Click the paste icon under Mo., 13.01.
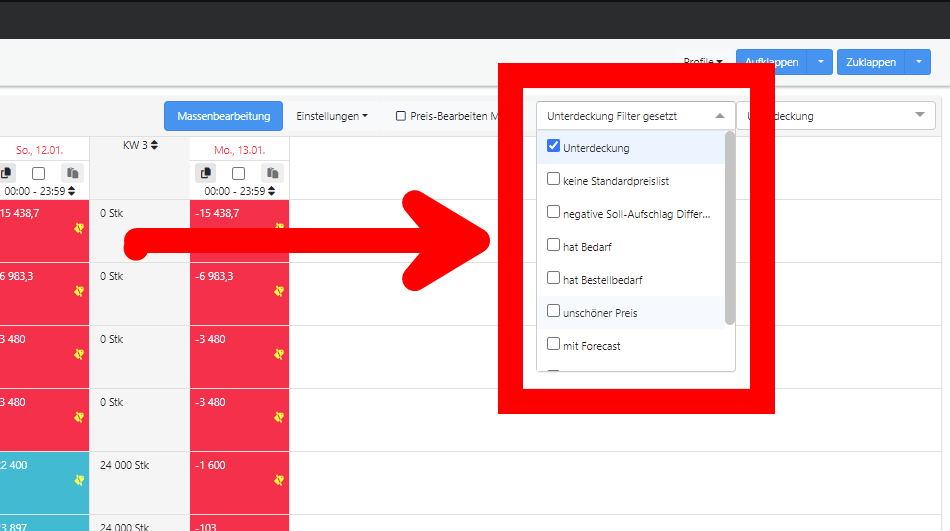This screenshot has height=531, width=950. coord(272,173)
